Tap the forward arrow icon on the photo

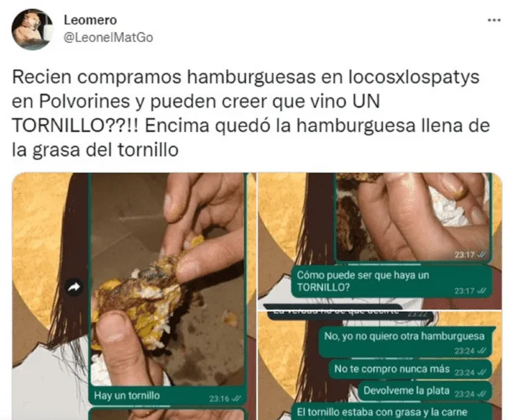[x=75, y=287]
